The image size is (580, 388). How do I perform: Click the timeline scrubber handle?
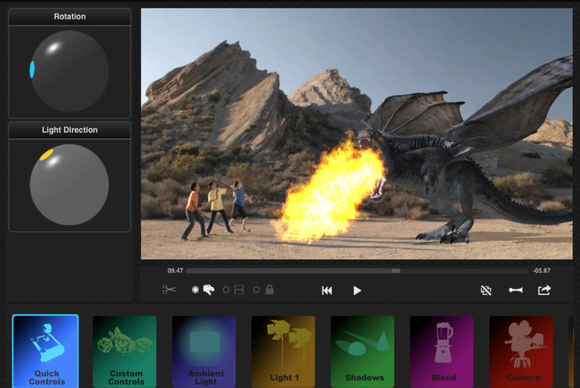[x=396, y=271]
